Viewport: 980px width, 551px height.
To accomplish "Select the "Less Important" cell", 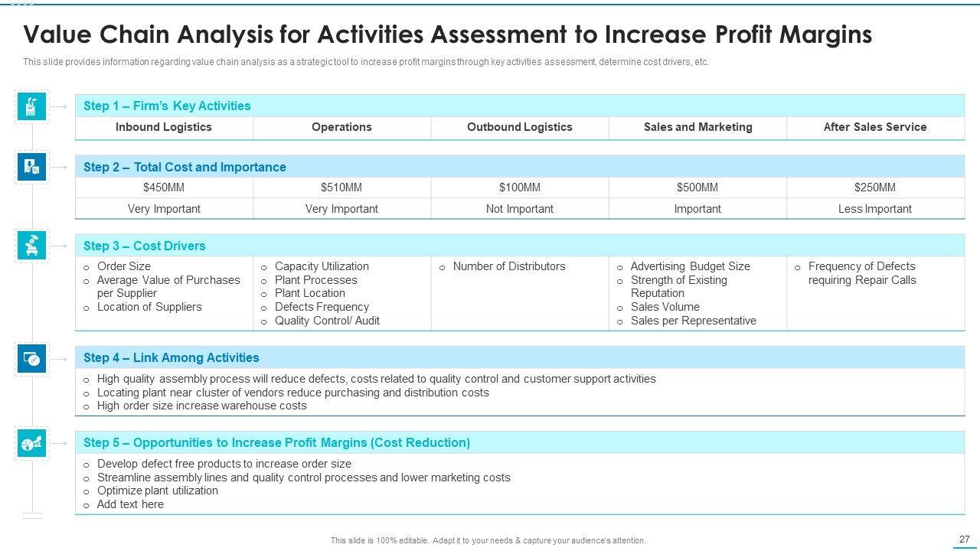I will [x=875, y=209].
